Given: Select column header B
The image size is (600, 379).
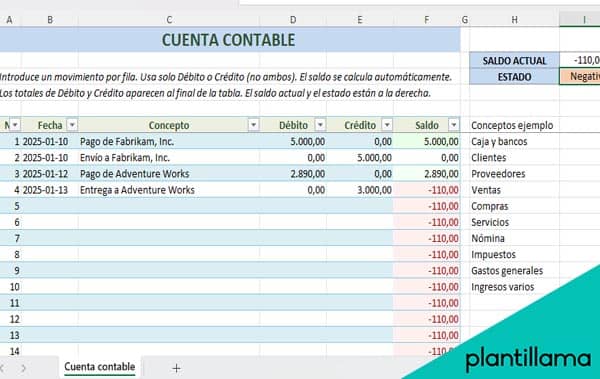Looking at the screenshot, I should pyautogui.click(x=50, y=20).
